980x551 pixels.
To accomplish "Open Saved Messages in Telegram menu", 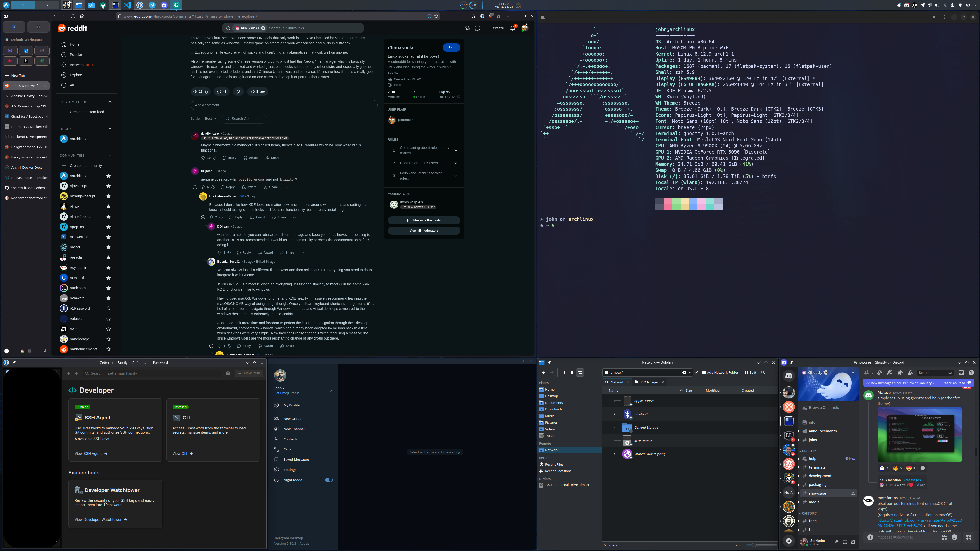I will 296,459.
